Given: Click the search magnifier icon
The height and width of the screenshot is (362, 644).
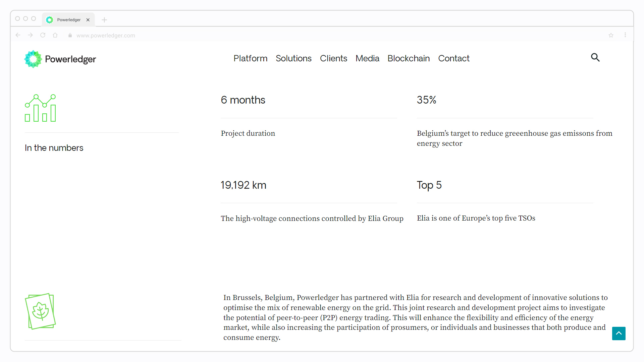Looking at the screenshot, I should 596,57.
